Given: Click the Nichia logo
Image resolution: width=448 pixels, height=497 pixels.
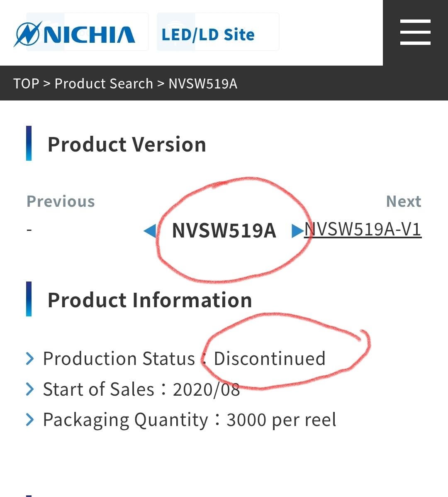Looking at the screenshot, I should click(75, 34).
